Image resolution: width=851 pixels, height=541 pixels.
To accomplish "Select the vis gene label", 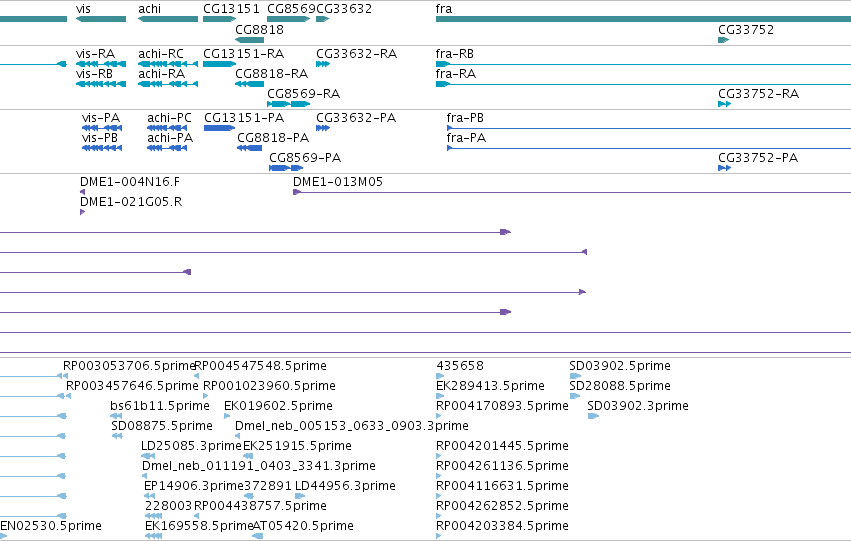I will click(83, 9).
